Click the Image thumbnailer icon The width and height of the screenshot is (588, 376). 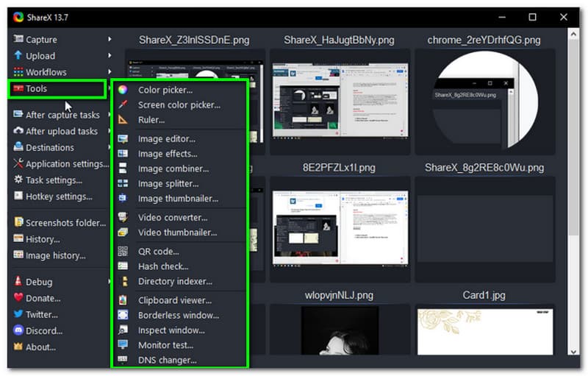[123, 199]
